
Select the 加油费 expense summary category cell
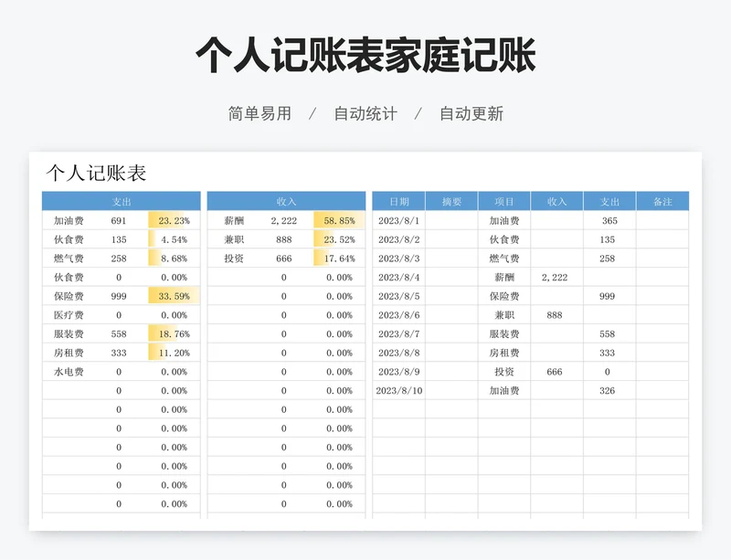tap(69, 220)
